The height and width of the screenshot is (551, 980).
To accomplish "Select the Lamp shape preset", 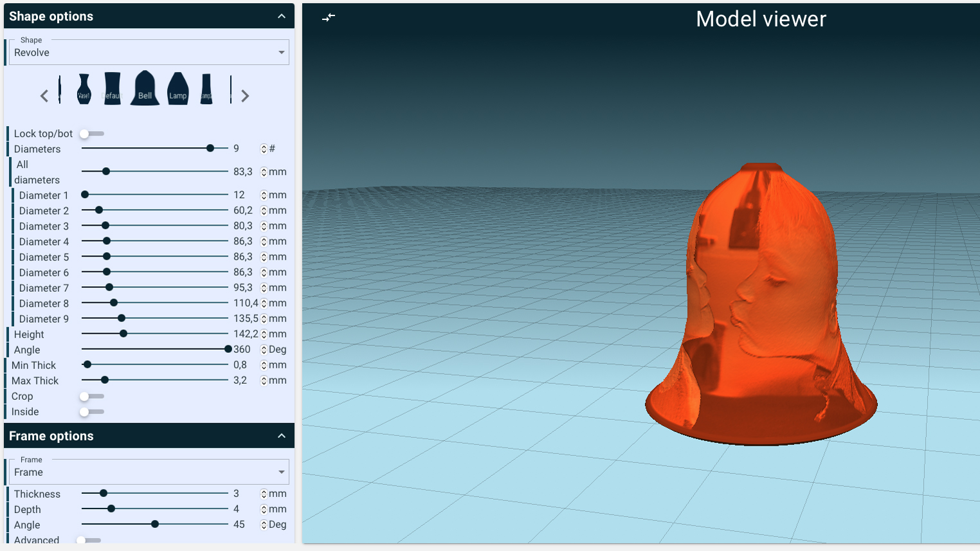I will [x=177, y=89].
